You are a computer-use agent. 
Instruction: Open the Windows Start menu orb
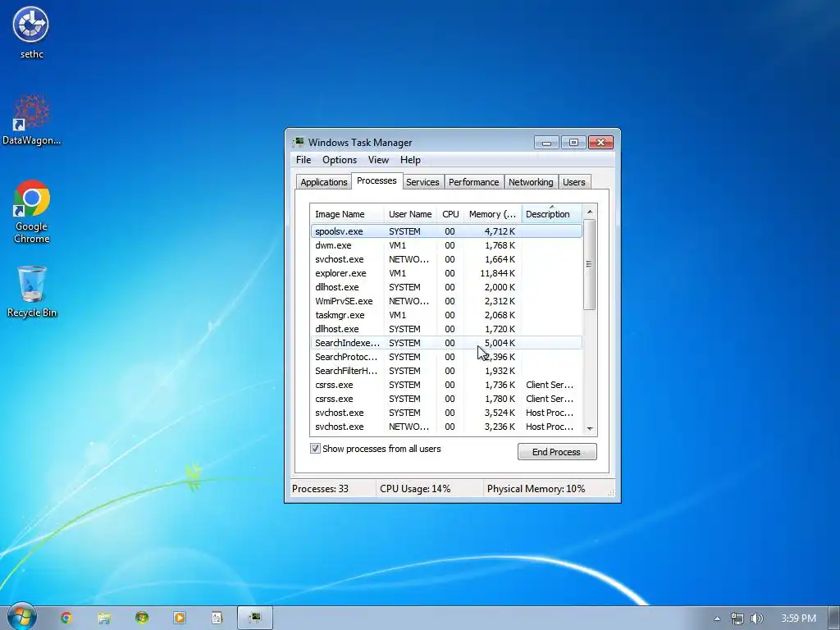(x=22, y=617)
